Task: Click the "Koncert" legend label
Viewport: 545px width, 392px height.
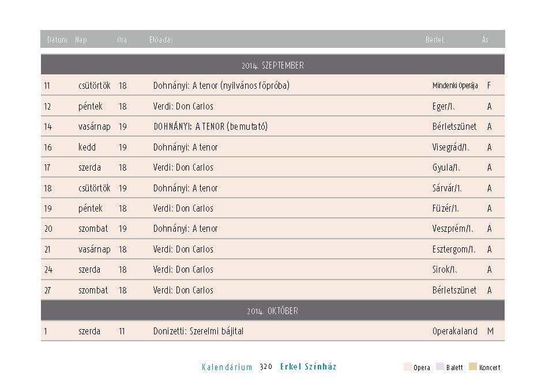Action: click(x=490, y=367)
